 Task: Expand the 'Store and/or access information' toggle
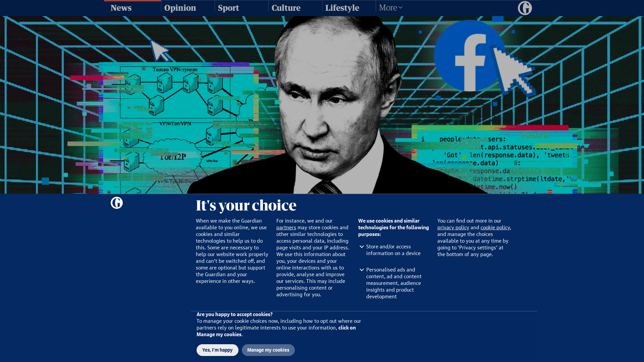361,246
